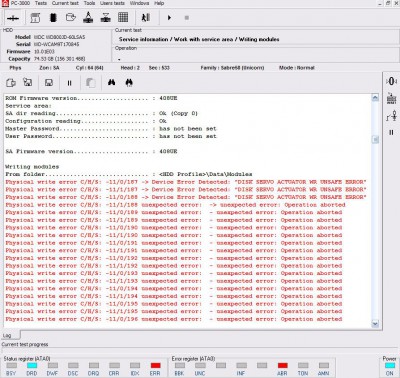This screenshot has width=400, height=378.
Task: Switch to the Log tab
Action: coord(7,335)
